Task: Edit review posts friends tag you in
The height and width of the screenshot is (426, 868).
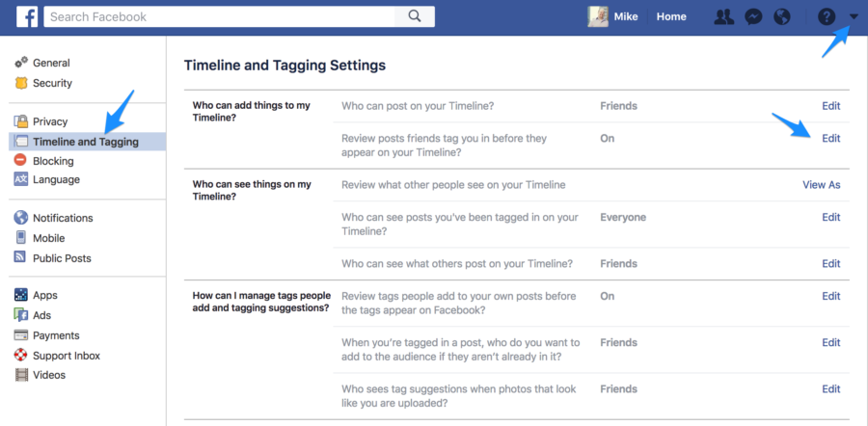Action: [x=830, y=138]
